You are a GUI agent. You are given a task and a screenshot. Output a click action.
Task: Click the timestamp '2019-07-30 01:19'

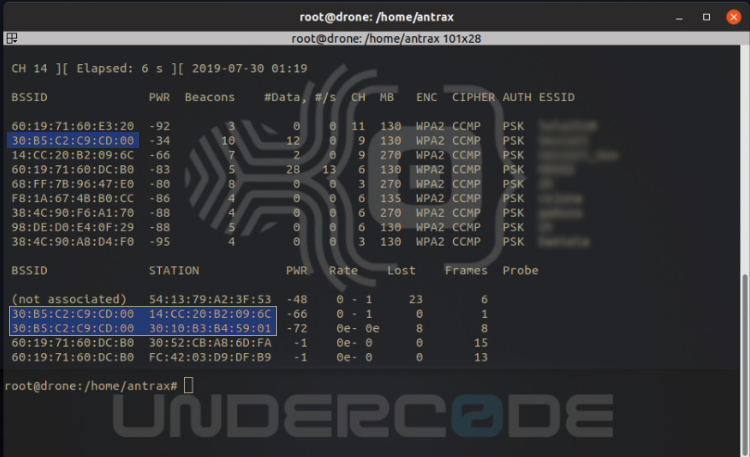pos(249,68)
